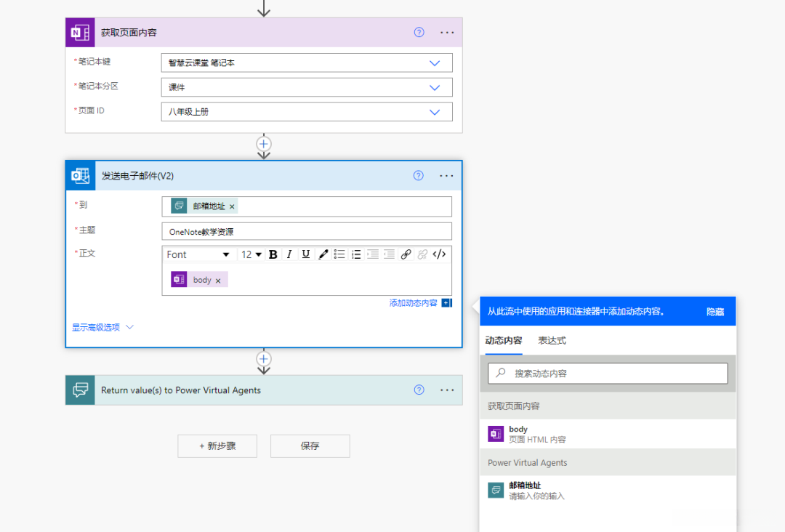Switch to HTML code view

click(x=439, y=255)
